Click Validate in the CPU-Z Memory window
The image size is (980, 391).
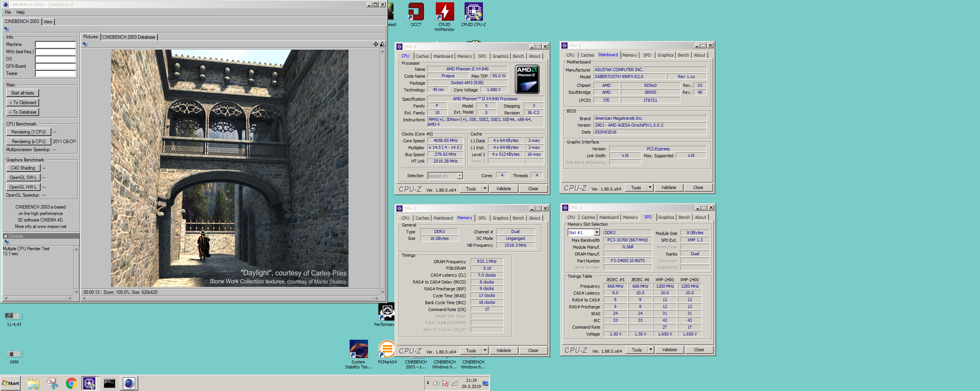click(x=504, y=350)
